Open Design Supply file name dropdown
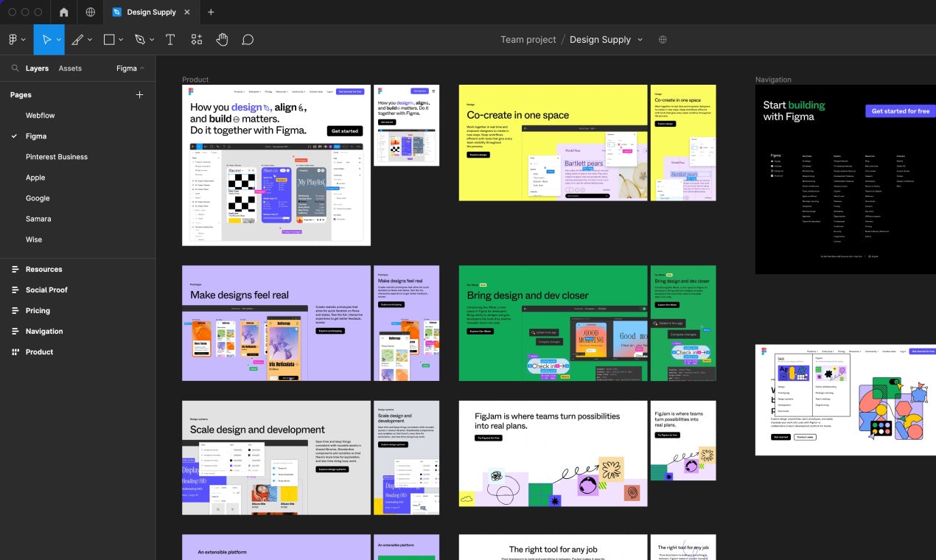This screenshot has height=560, width=936. point(640,40)
